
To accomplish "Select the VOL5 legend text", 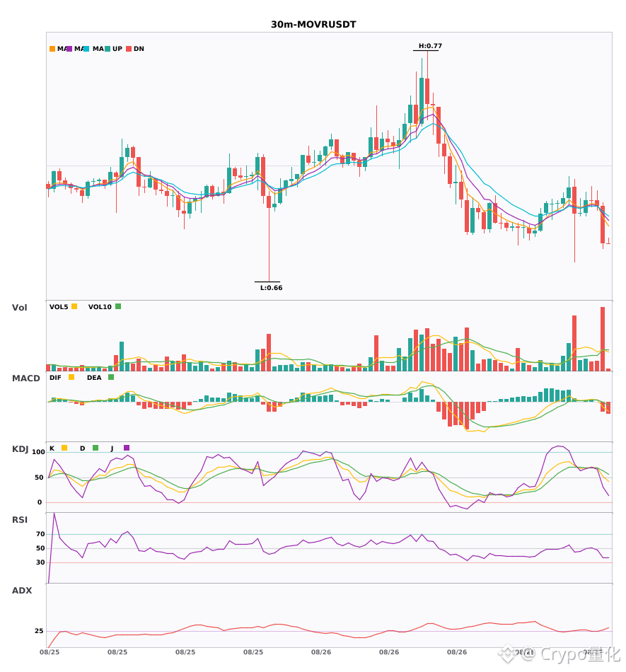I will [59, 307].
